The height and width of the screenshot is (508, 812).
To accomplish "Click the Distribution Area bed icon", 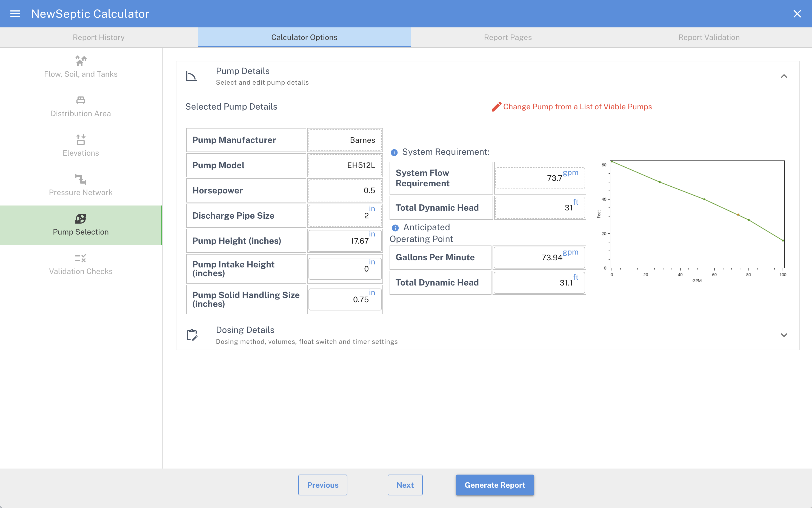I will point(81,100).
